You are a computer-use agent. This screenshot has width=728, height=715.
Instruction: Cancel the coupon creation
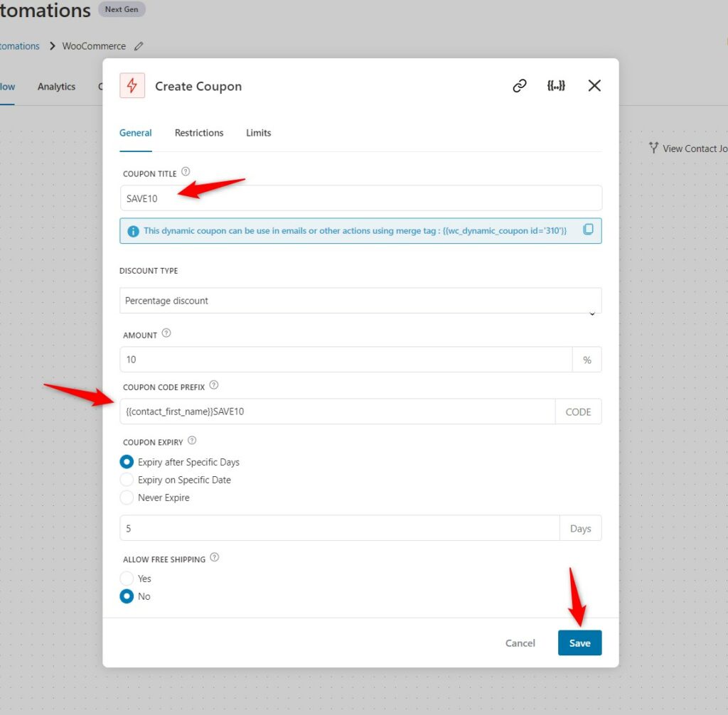520,643
